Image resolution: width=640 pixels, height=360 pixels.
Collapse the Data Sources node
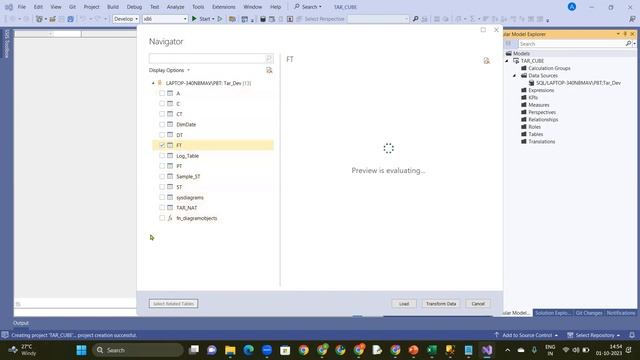514,76
